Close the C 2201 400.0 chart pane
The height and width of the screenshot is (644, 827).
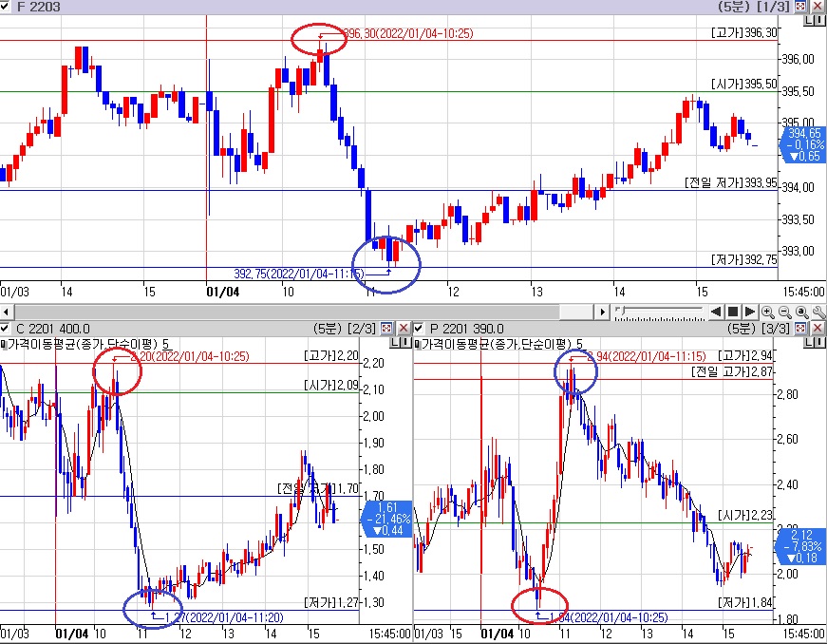click(404, 329)
